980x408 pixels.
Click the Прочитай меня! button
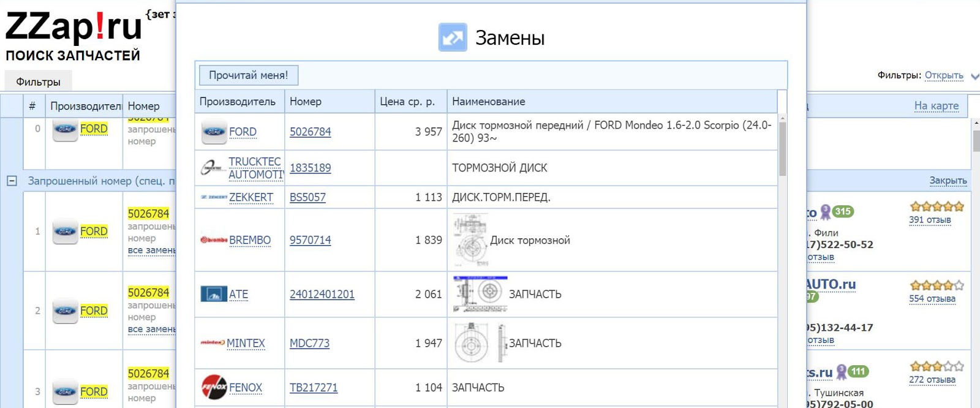pos(248,75)
